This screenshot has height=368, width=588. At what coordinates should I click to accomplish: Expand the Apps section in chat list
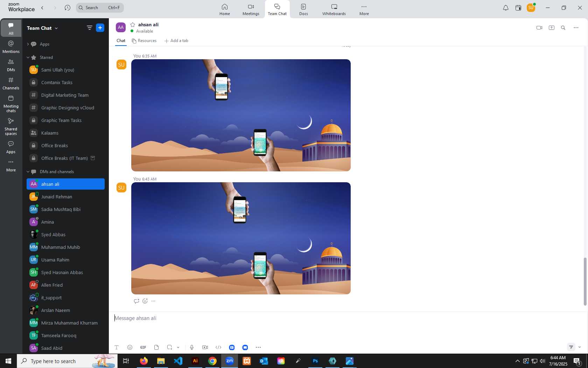[x=28, y=44]
